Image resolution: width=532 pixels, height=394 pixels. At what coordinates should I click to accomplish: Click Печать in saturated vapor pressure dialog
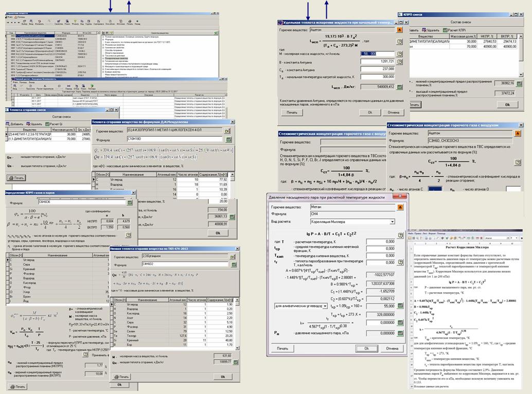click(282, 348)
